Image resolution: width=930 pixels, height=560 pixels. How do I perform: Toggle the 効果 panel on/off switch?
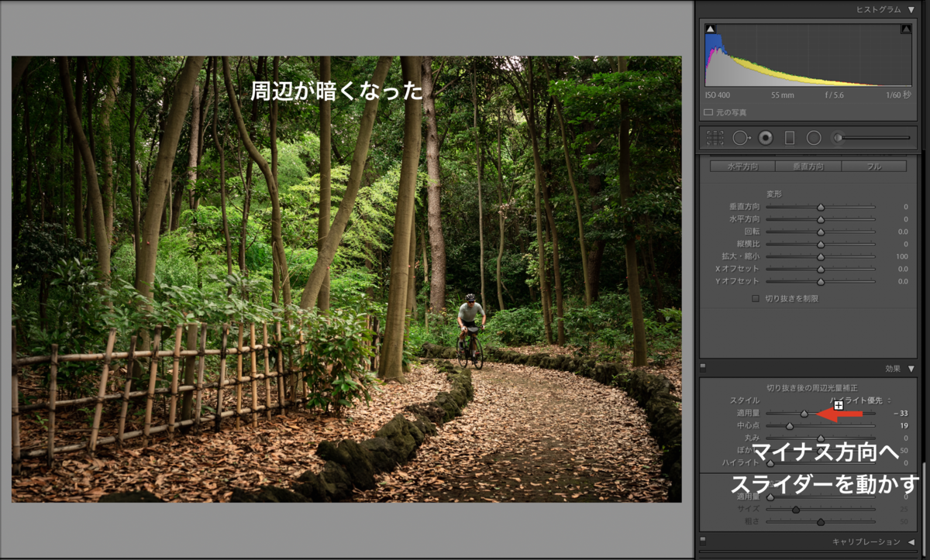pos(703,368)
